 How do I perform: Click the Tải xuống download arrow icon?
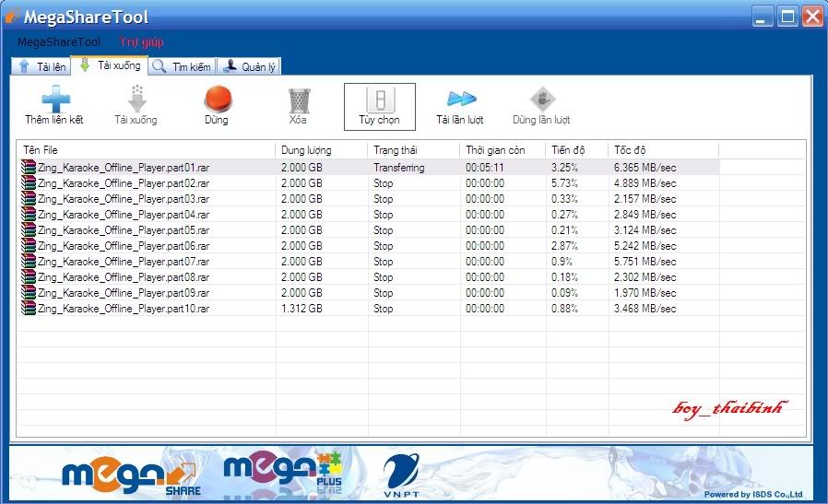[136, 99]
